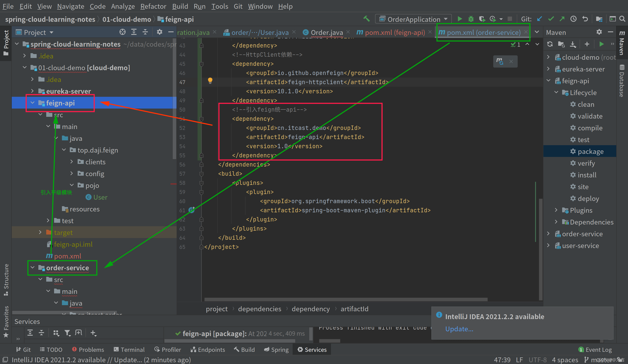628x364 pixels.
Task: Filter services with the funnel icon
Action: tap(67, 333)
